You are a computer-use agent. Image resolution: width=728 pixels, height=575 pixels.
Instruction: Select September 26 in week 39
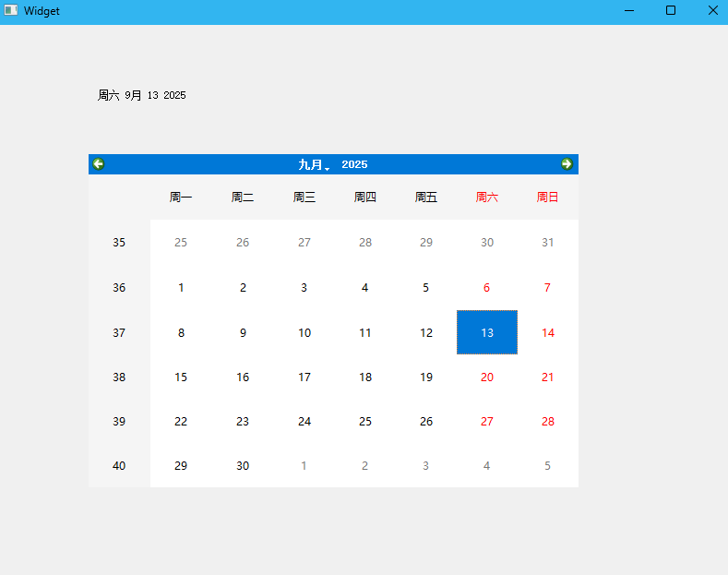point(426,421)
